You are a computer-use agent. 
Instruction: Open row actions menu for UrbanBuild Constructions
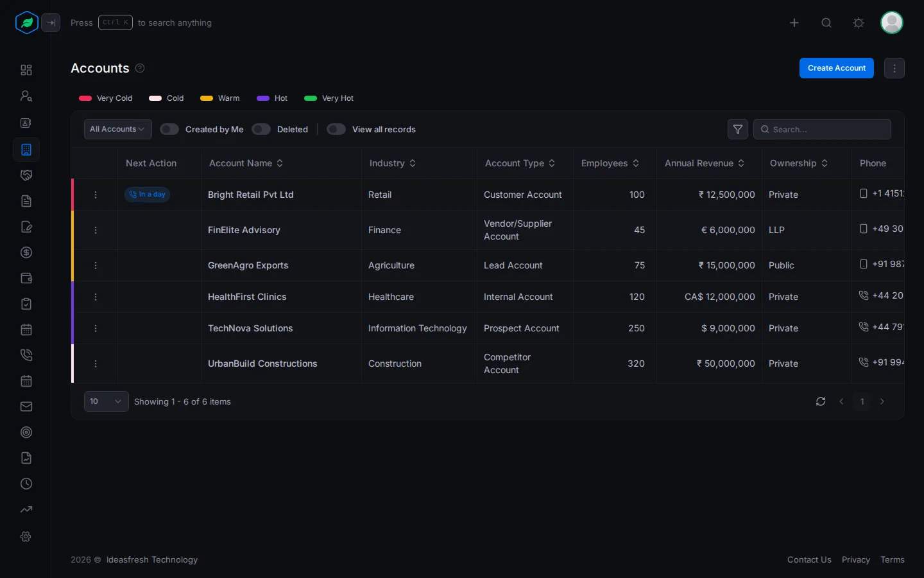(96, 363)
